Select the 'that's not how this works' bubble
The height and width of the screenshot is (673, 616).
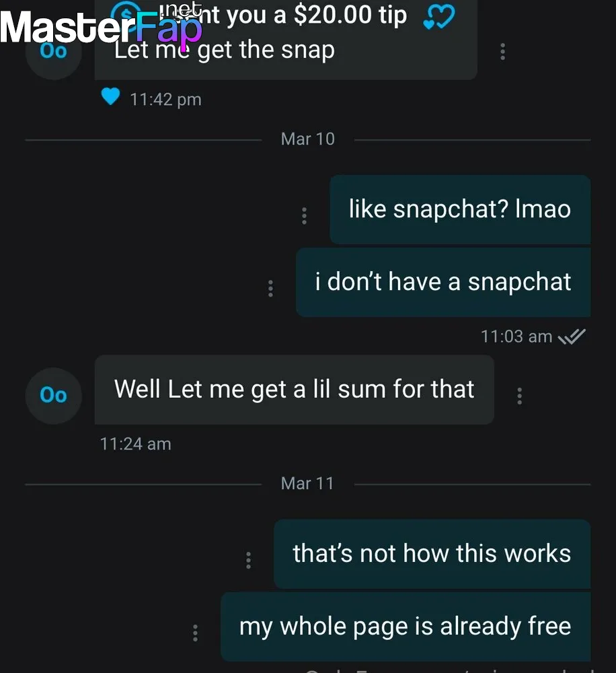(x=432, y=554)
